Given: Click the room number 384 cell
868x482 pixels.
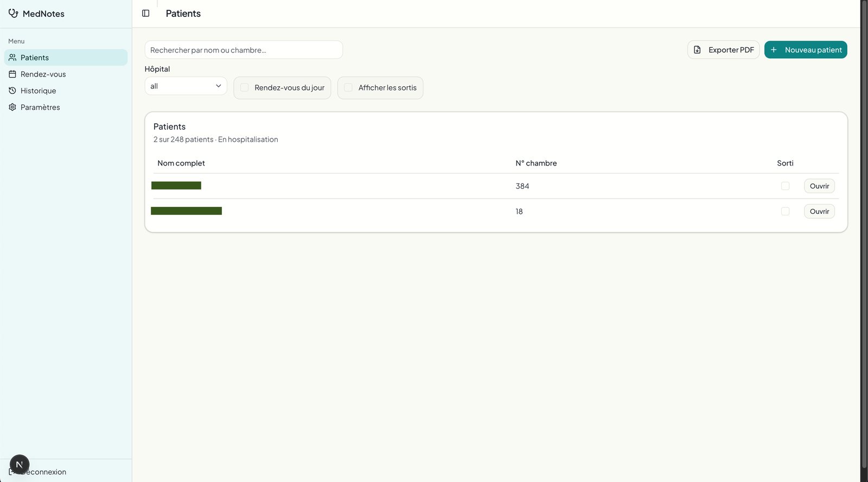Looking at the screenshot, I should pyautogui.click(x=522, y=186).
